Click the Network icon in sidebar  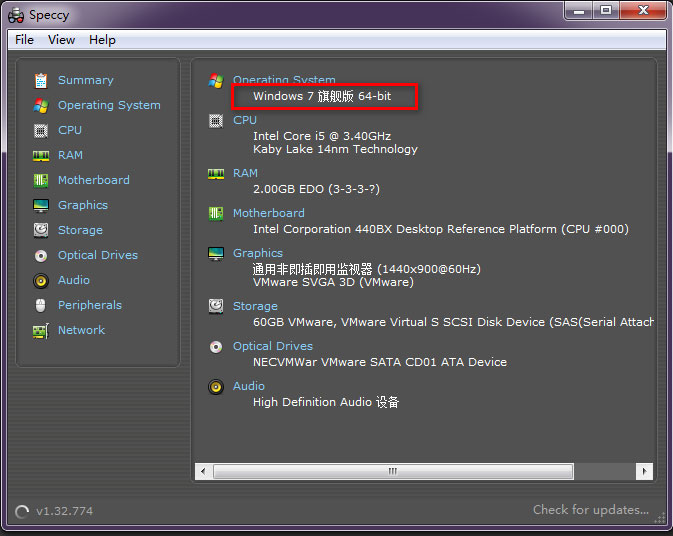(x=41, y=330)
